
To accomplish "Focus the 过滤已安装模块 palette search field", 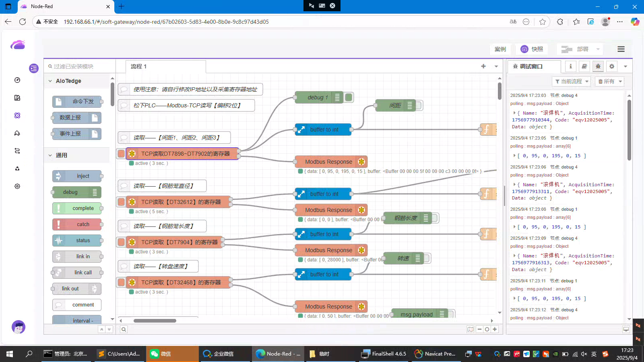I will tap(80, 66).
